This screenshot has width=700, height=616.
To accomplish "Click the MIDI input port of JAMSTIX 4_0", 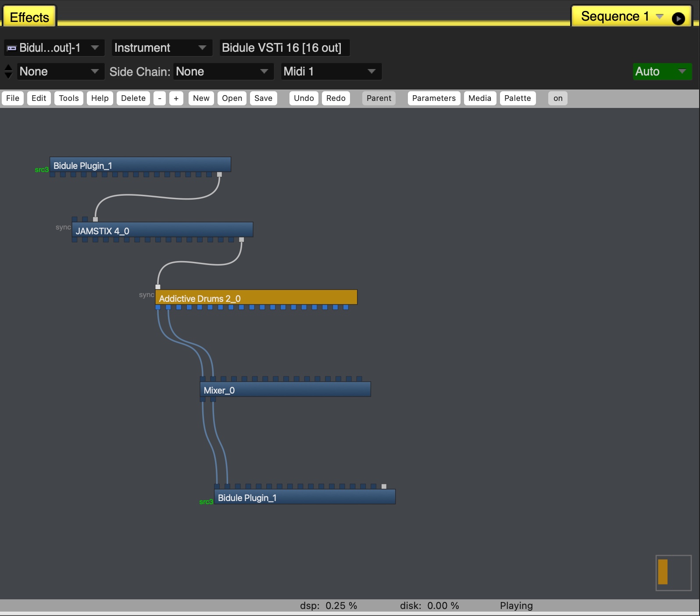I will click(x=95, y=219).
